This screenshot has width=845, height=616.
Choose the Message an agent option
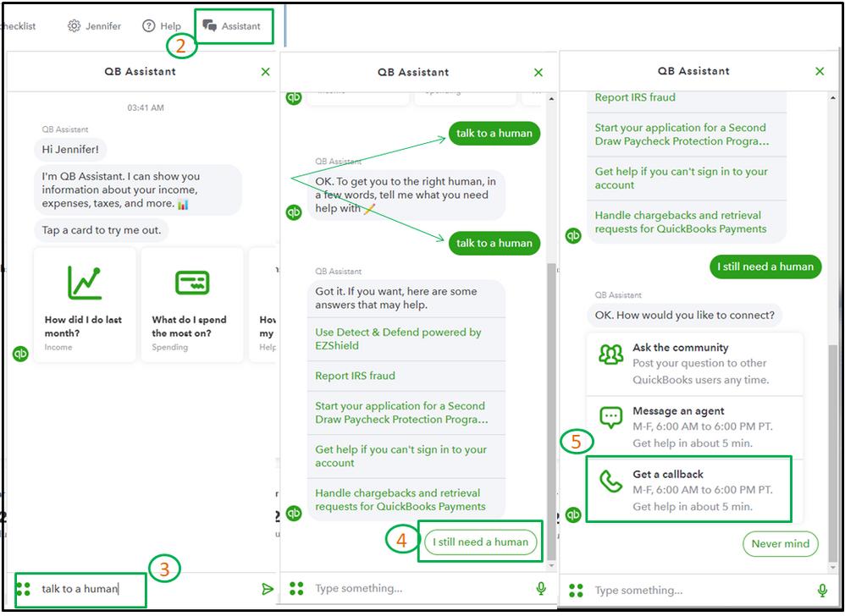click(694, 427)
